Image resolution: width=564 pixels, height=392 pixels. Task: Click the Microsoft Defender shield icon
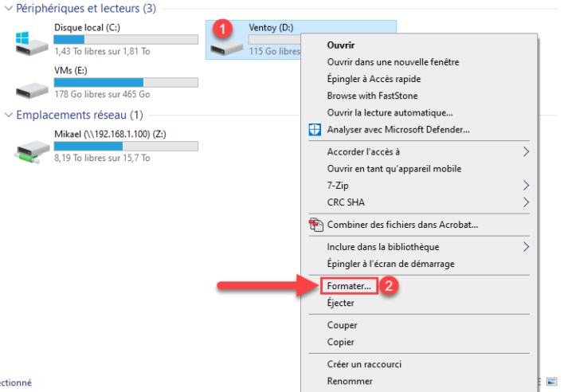[x=315, y=129]
